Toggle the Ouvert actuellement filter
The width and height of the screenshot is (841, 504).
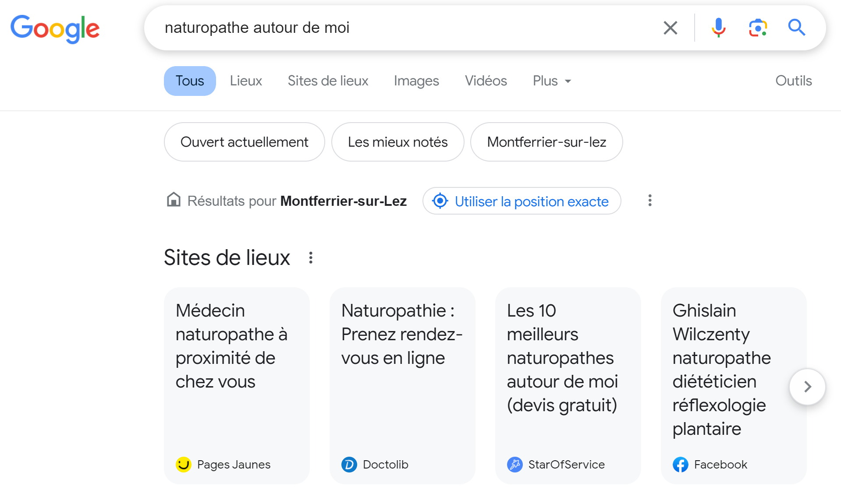tap(244, 142)
